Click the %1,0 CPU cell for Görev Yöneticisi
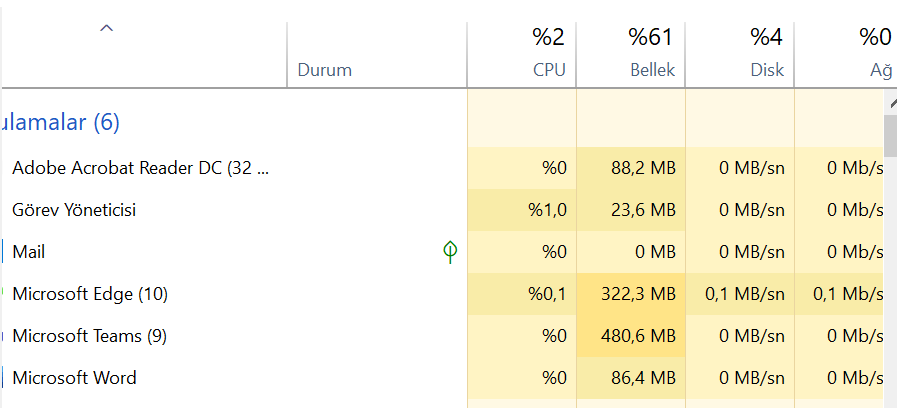The image size is (897, 408). [547, 210]
